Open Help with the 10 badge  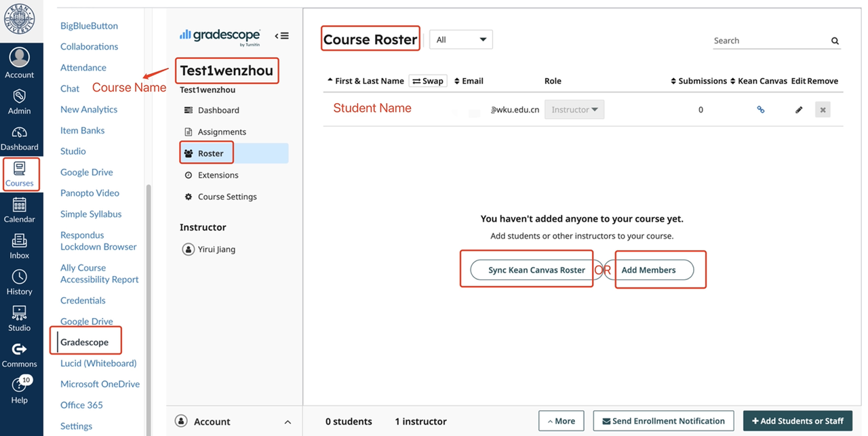click(x=19, y=390)
